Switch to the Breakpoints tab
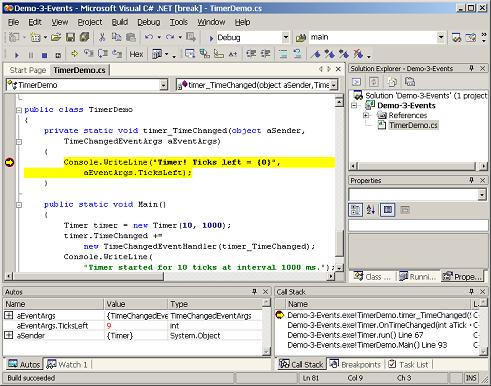 pos(355,365)
